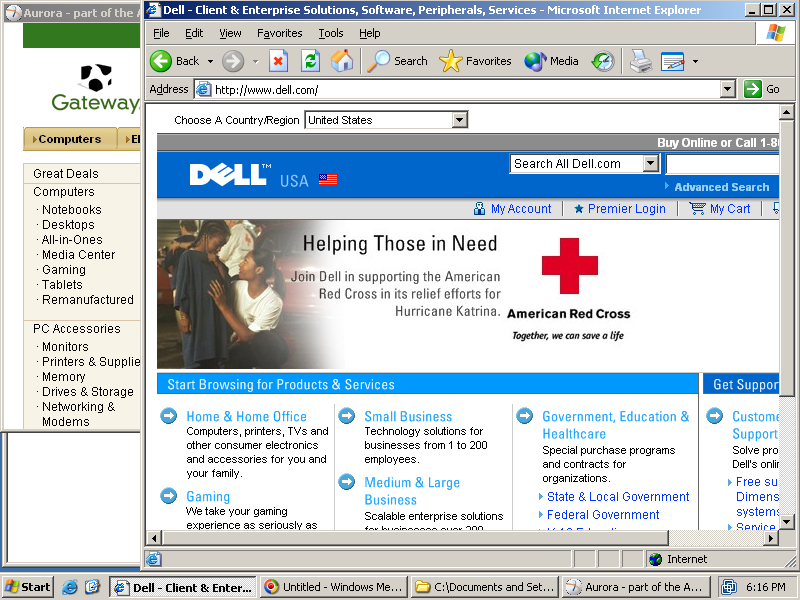Click the system tray network icon
Viewport: 800px width, 600px height.
point(730,587)
